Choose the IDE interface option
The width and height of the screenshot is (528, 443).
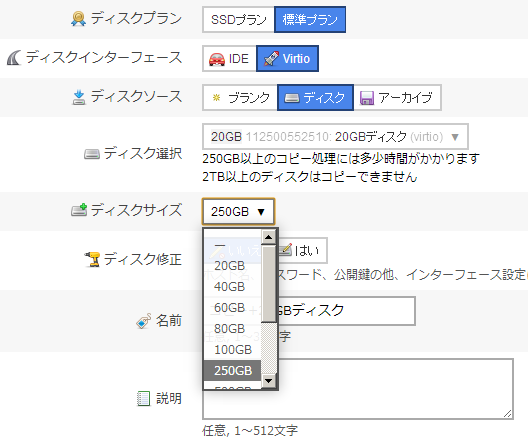click(x=229, y=59)
